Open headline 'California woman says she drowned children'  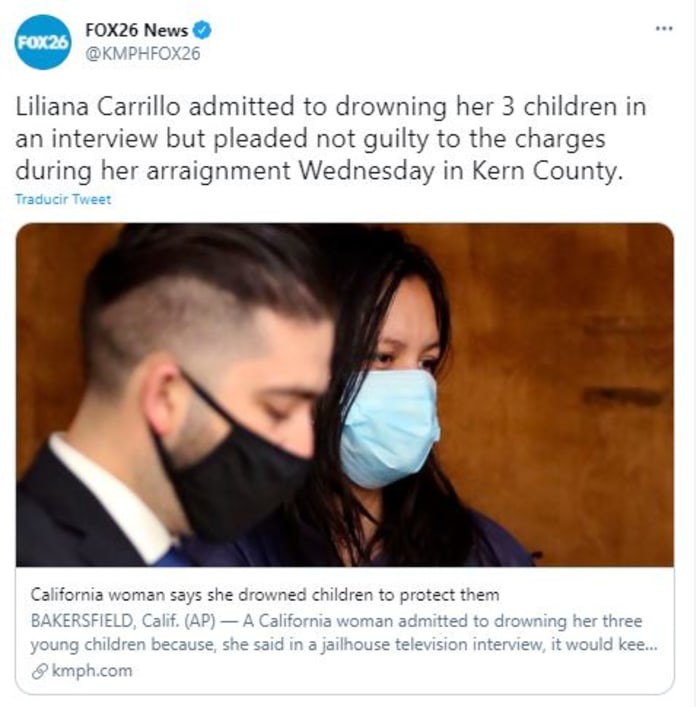tap(265, 595)
